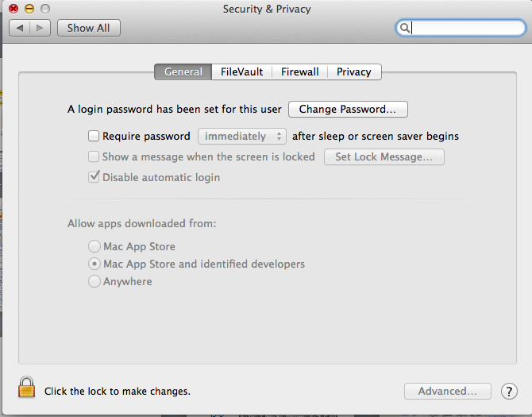This screenshot has height=417, width=532.
Task: Toggle Show a message when locked checkbox
Action: coord(94,157)
